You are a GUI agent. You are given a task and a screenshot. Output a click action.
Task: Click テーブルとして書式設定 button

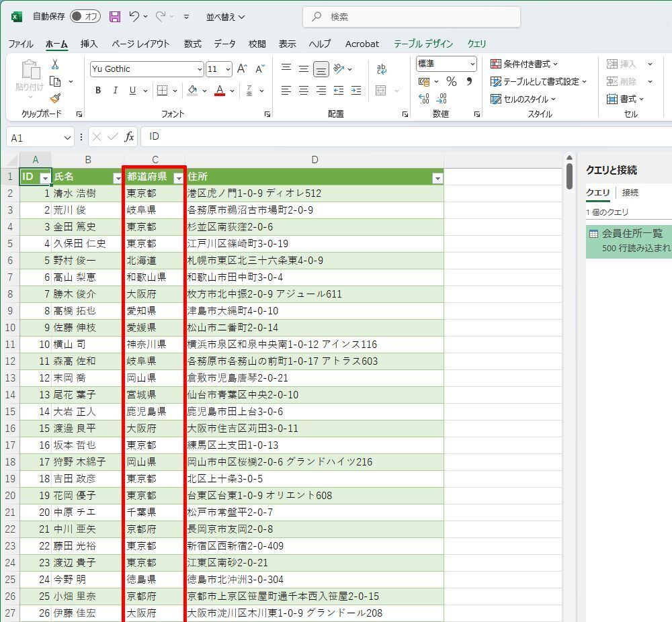point(538,81)
